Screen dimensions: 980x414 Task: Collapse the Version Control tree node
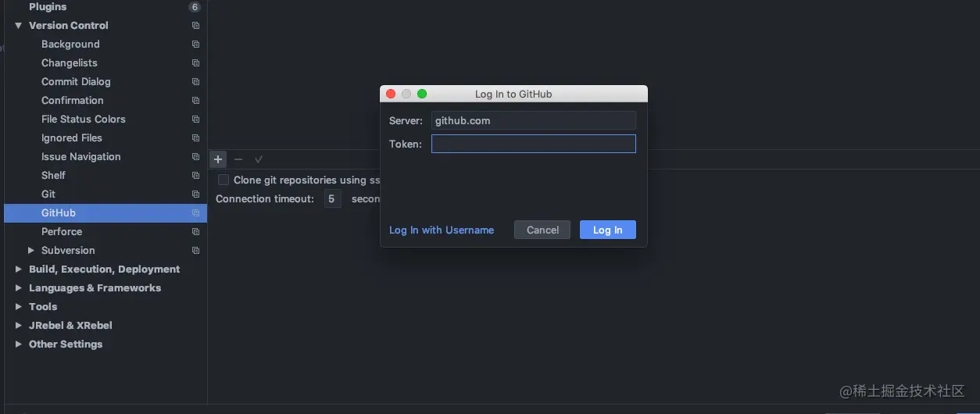(x=18, y=26)
